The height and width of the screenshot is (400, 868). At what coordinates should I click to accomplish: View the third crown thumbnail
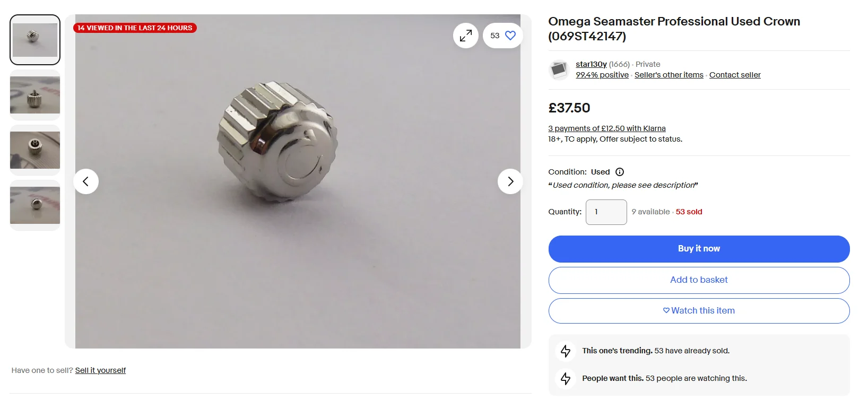click(x=35, y=150)
